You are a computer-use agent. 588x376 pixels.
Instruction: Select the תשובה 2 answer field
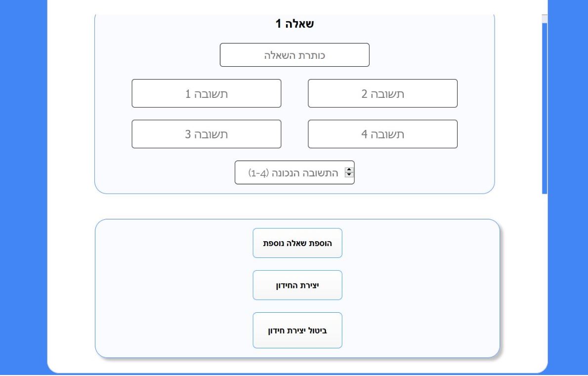(x=382, y=93)
